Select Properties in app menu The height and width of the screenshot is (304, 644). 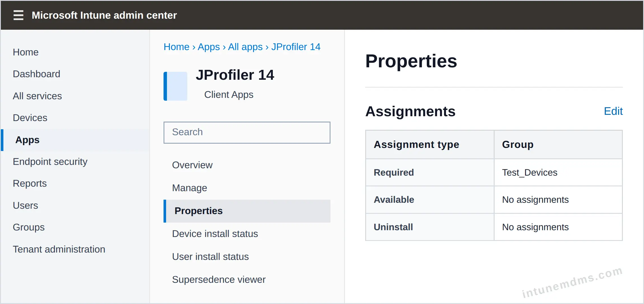tap(247, 211)
